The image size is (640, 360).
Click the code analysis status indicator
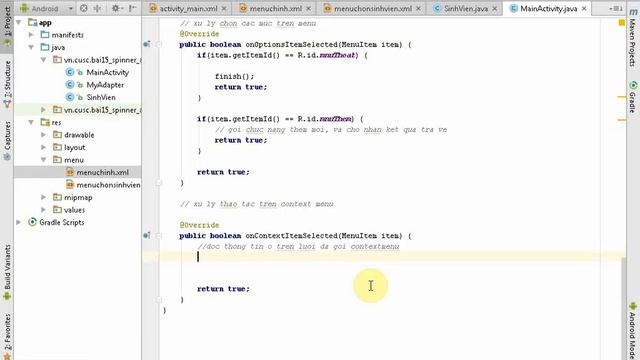pyautogui.click(x=622, y=23)
